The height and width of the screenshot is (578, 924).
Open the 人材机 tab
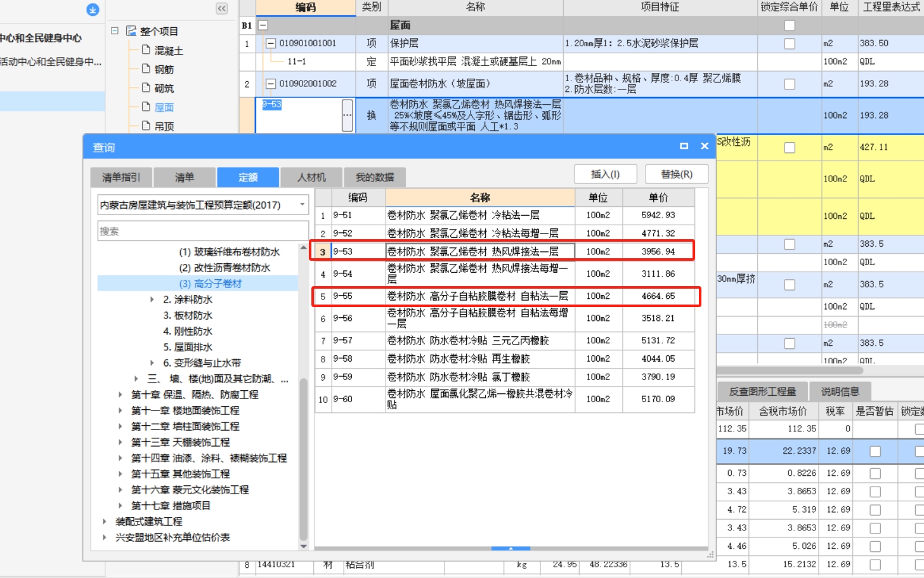click(x=311, y=177)
